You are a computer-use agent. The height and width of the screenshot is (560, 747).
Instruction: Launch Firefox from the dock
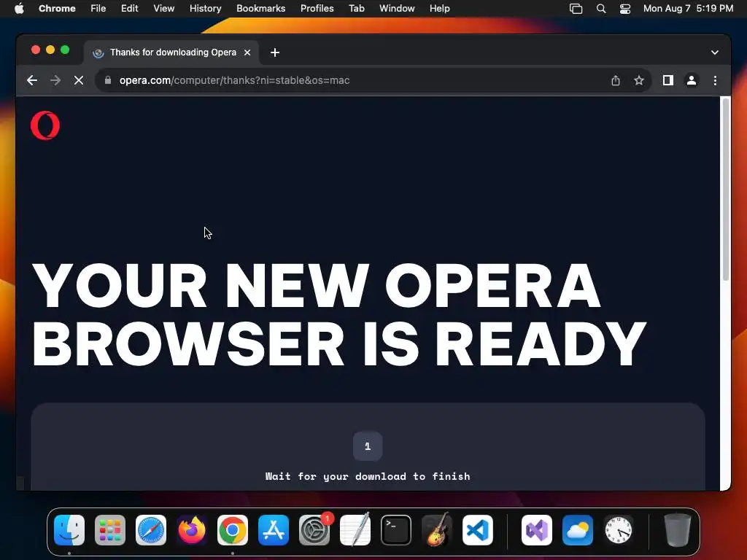192,530
